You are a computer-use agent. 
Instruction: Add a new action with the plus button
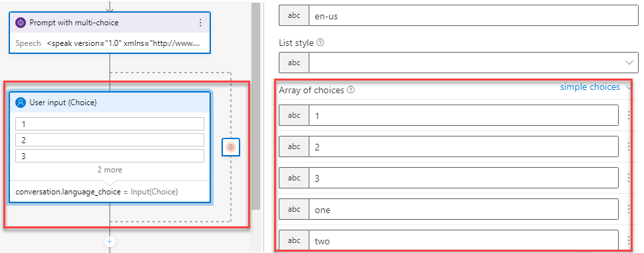click(x=110, y=242)
